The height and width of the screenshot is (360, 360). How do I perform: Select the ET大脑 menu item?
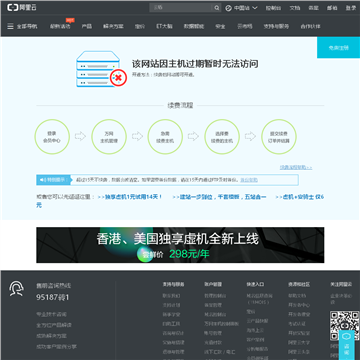click(164, 26)
